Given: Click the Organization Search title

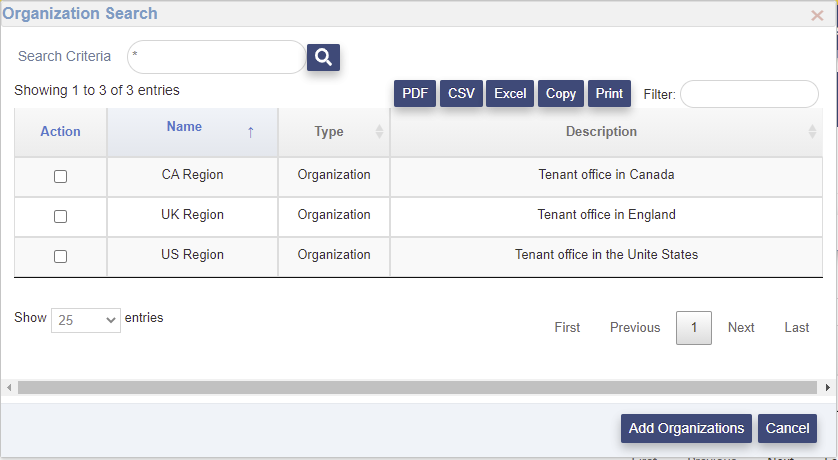Looking at the screenshot, I should [x=80, y=13].
